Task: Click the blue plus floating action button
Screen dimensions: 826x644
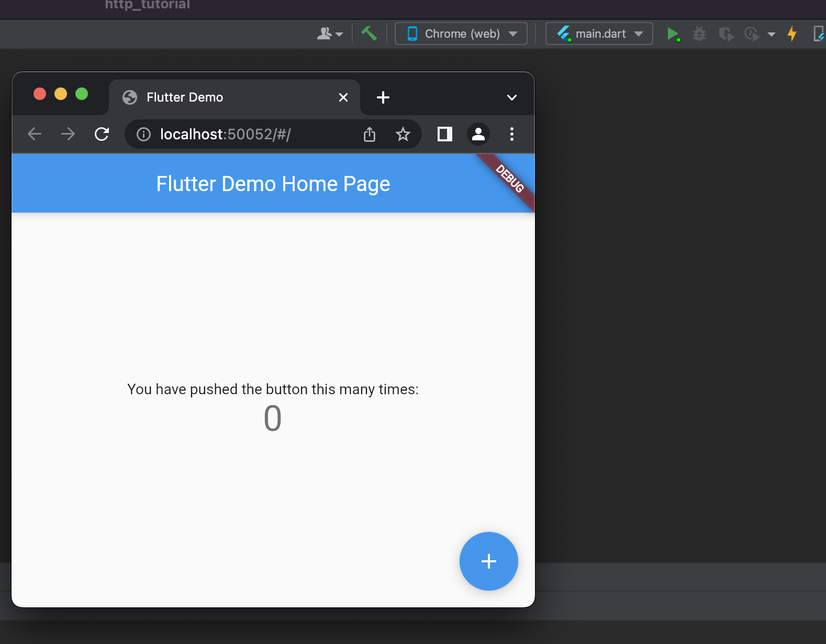Action: point(489,561)
